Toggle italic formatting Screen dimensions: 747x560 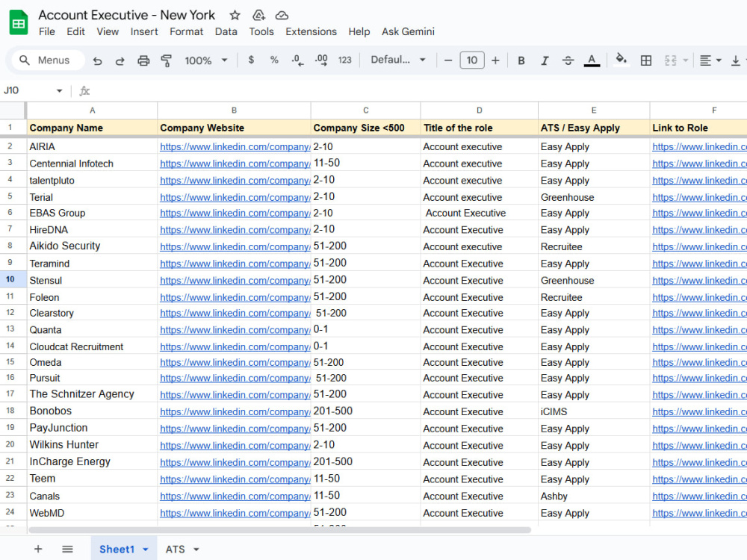coord(545,60)
